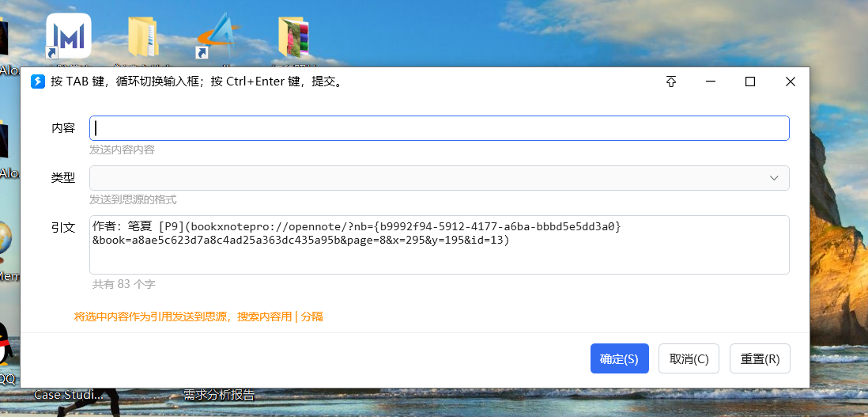This screenshot has width=868, height=417.
Task: Click the 共有 83 个字 counter text
Action: tap(124, 285)
